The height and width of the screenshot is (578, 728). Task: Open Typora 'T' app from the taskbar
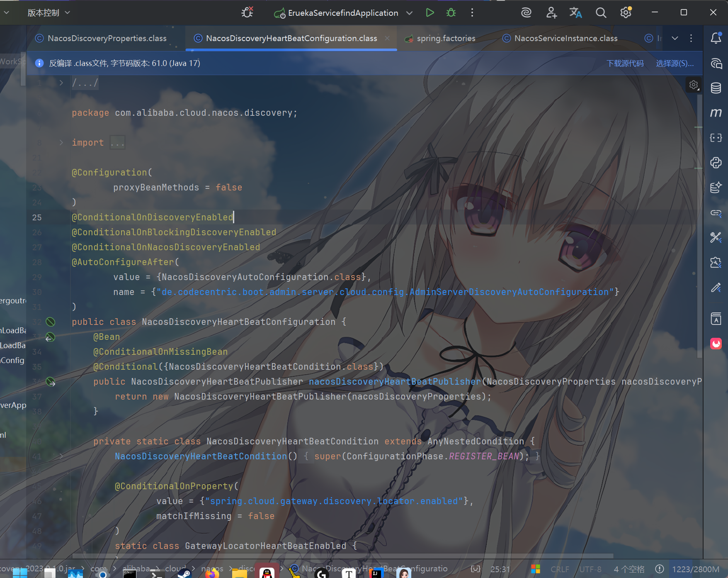coord(349,573)
